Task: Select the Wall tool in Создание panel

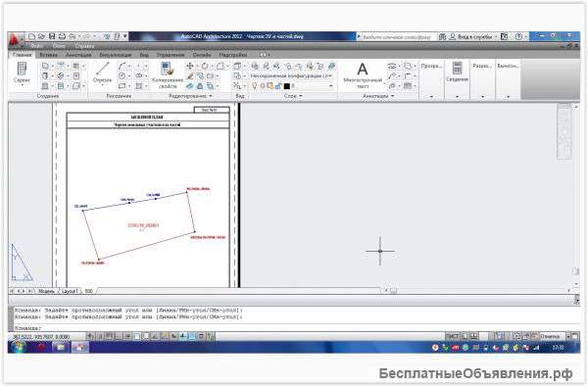Action: point(45,66)
